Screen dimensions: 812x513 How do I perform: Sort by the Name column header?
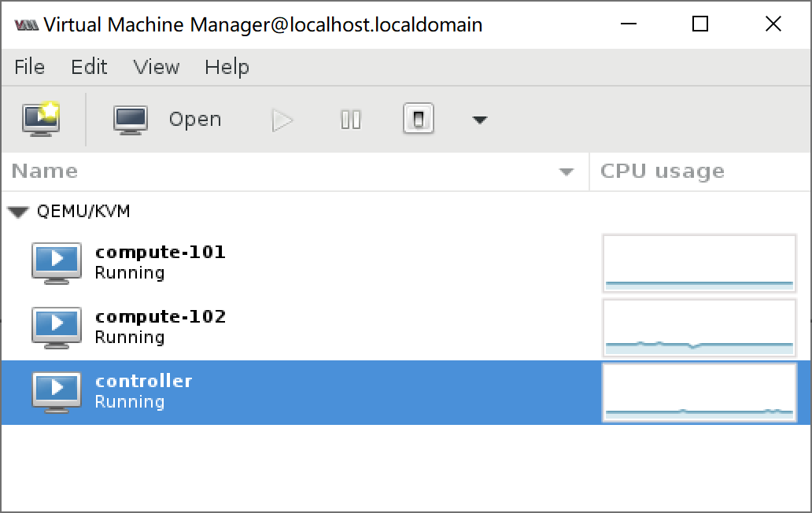pos(295,172)
